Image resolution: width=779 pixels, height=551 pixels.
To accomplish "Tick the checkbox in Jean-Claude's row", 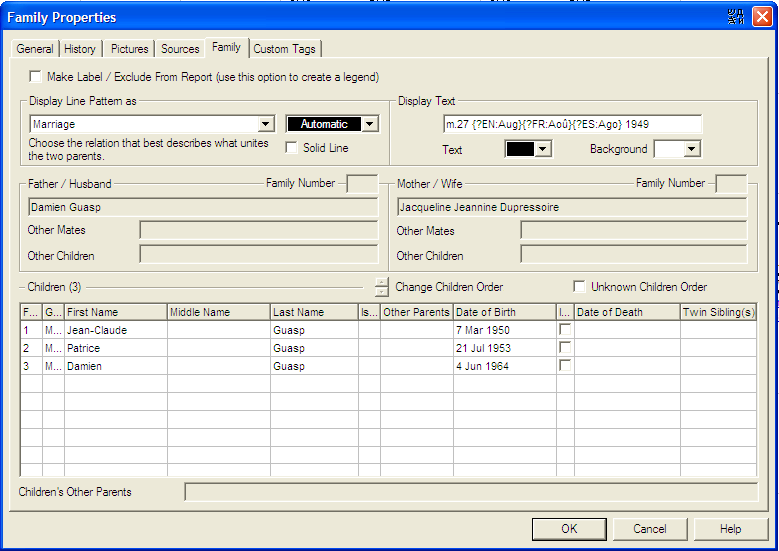I will [565, 330].
